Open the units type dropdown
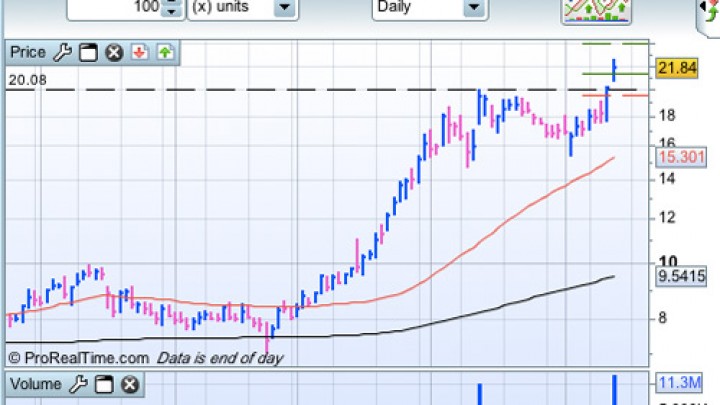Viewport: 720px width, 405px height. click(285, 7)
